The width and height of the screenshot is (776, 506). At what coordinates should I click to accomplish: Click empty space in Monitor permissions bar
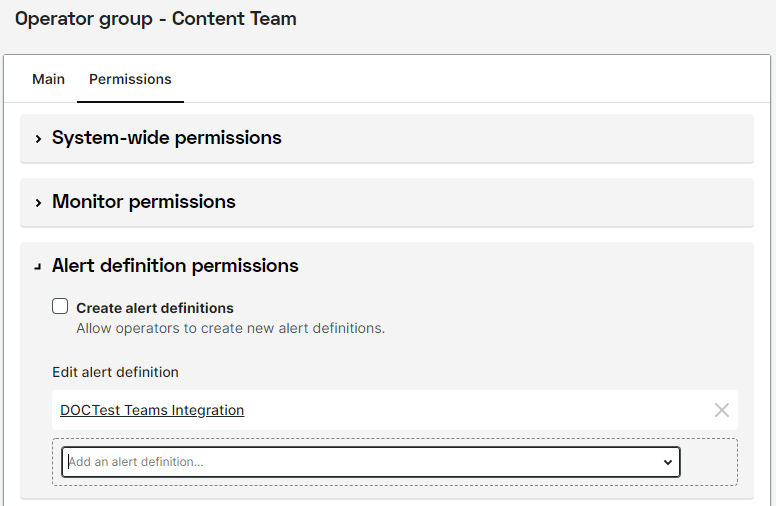point(500,202)
